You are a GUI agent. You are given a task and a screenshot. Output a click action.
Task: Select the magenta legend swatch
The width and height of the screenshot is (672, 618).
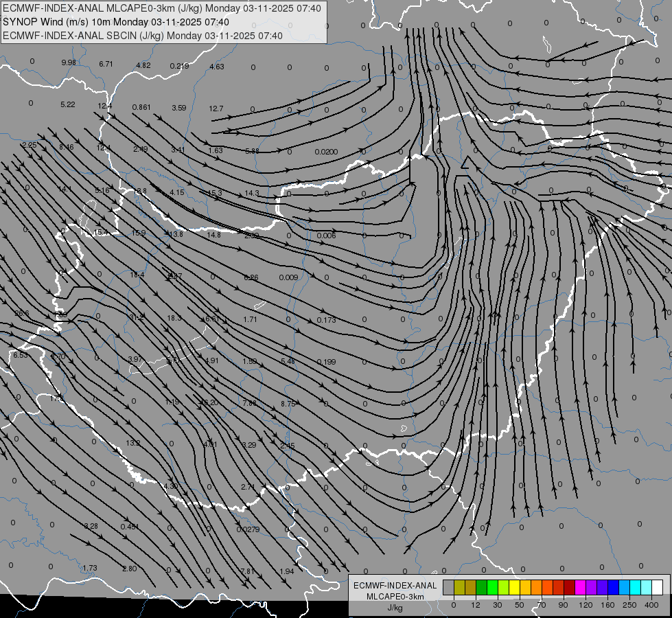pos(580,588)
